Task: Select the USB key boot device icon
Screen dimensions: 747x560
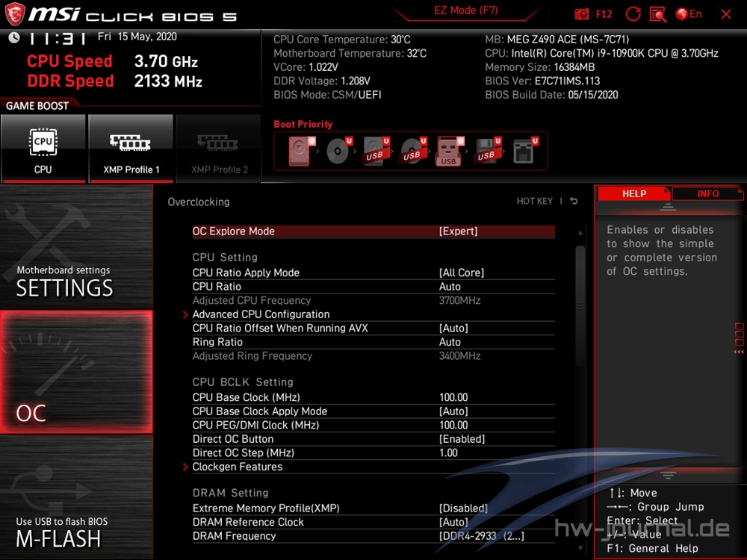Action: 449,151
